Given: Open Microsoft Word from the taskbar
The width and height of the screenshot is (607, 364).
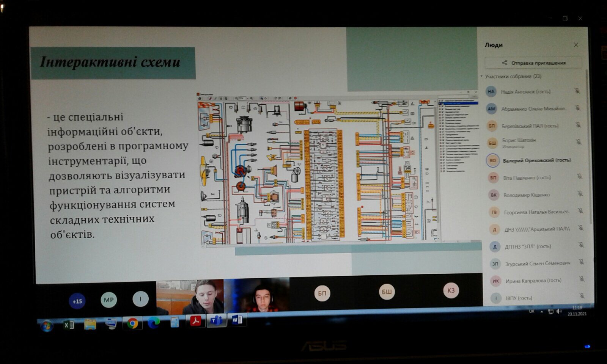Looking at the screenshot, I should point(237,320).
